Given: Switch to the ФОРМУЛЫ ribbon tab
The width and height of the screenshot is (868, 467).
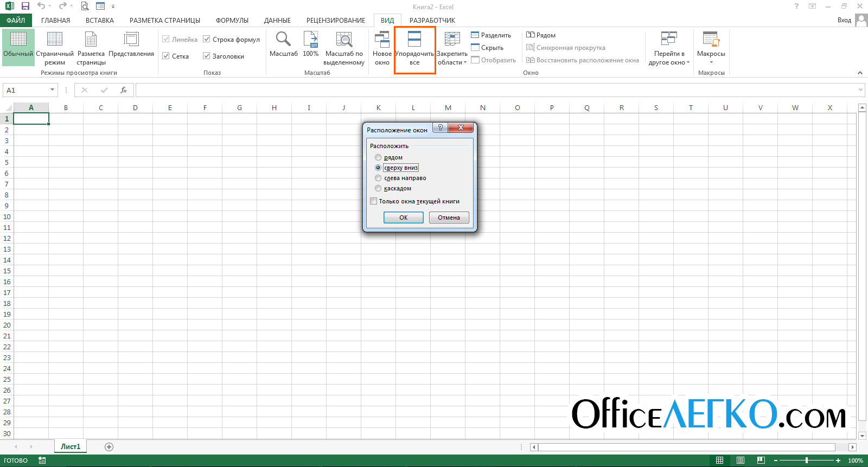Looking at the screenshot, I should pyautogui.click(x=232, y=21).
